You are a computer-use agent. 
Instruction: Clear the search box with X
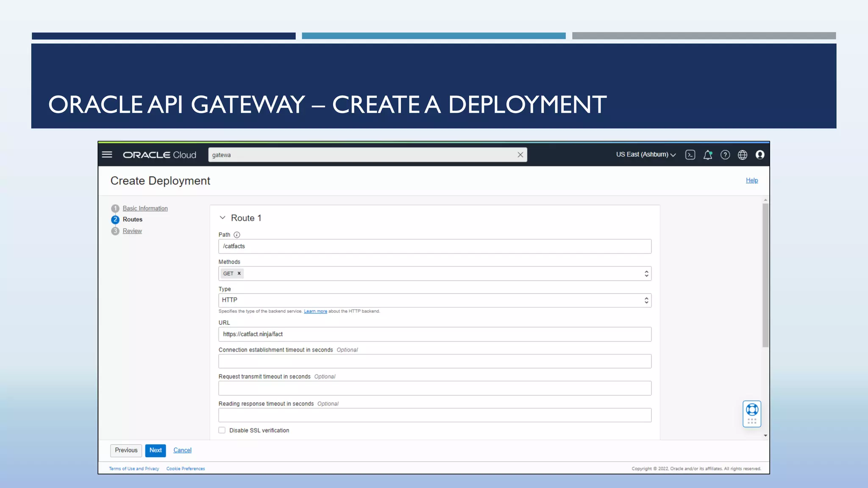click(520, 155)
